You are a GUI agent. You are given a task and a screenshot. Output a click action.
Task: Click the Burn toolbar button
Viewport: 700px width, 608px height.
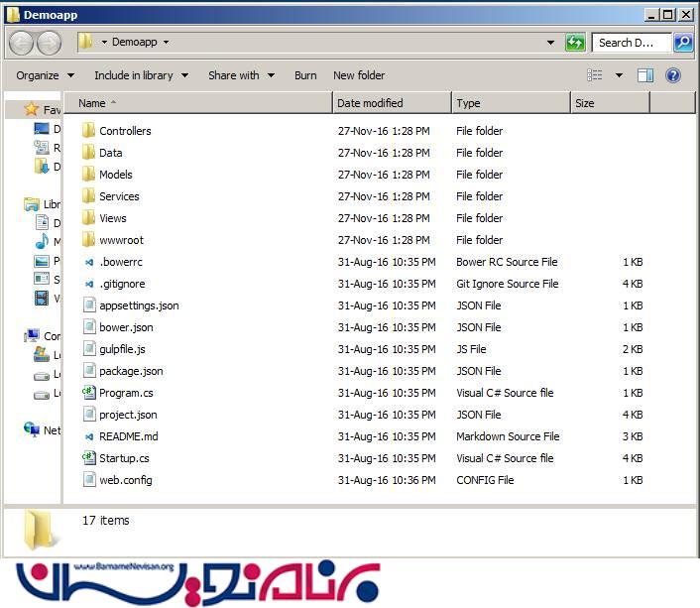(305, 75)
